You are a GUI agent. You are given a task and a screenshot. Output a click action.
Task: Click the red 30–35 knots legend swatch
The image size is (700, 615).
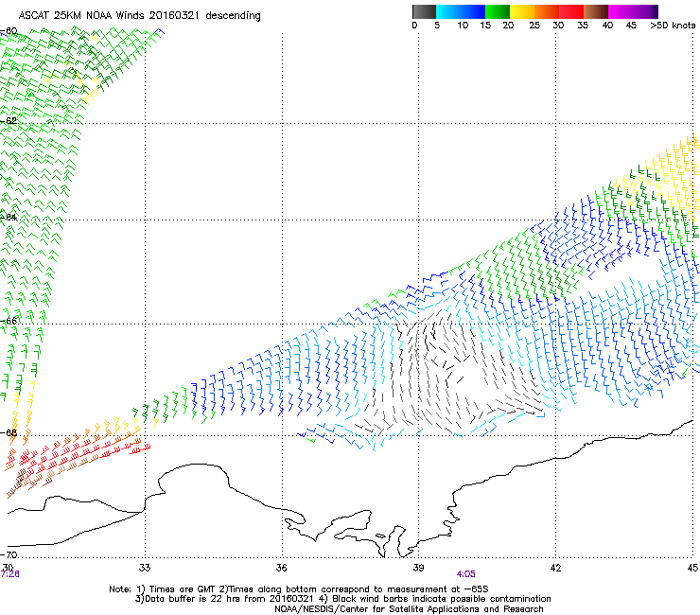pyautogui.click(x=571, y=11)
